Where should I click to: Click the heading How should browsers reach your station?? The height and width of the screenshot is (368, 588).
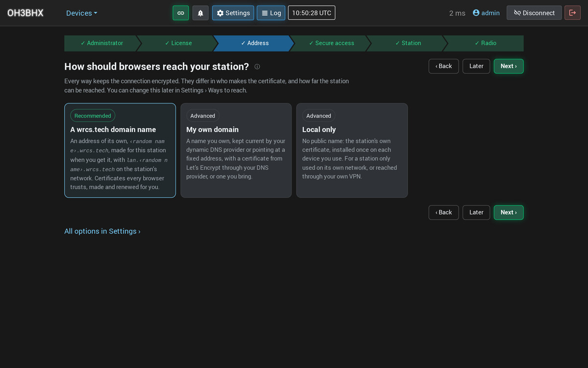(157, 67)
